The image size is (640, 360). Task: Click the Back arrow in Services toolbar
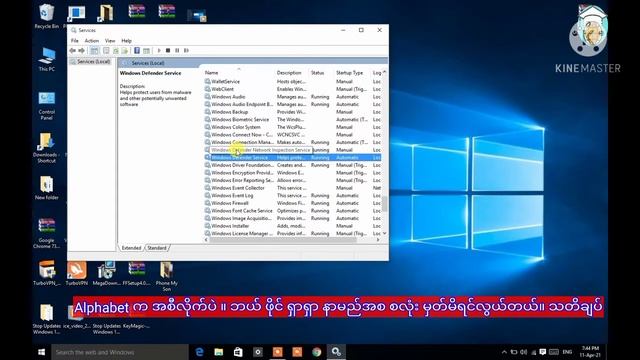pos(73,51)
